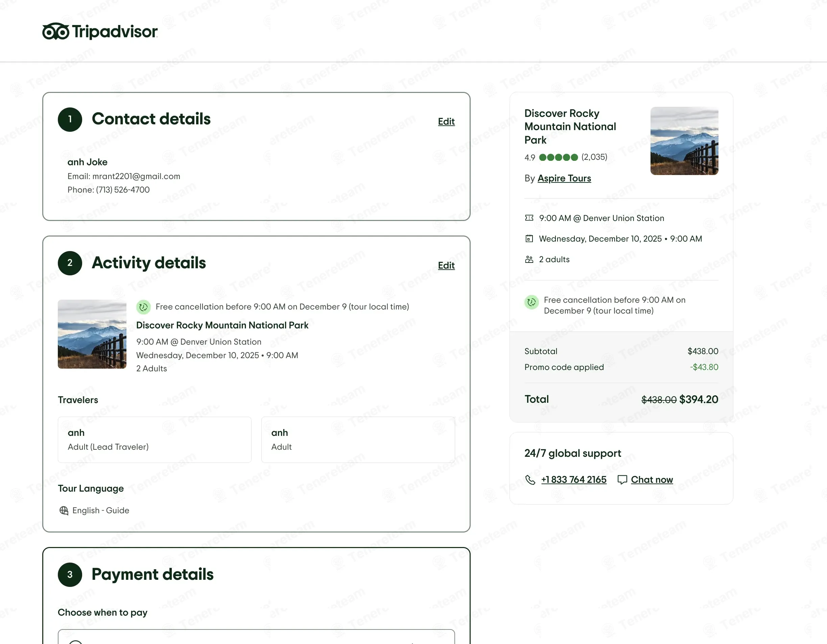827x644 pixels.
Task: Click the ticket icon beside Denver Union Station
Action: point(529,218)
